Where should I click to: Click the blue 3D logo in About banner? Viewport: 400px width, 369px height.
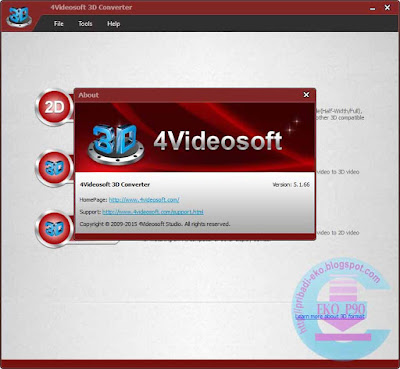[x=116, y=143]
